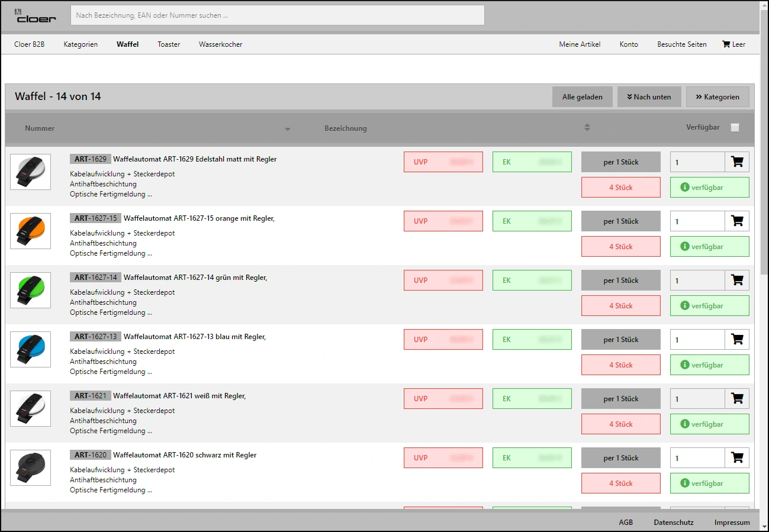Screen dimensions: 769x532
Task: Click the Cloer B2B logo
Action: 36,16
